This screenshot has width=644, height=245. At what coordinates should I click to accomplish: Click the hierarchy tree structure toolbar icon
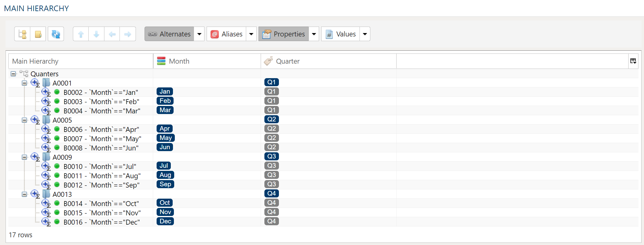[22, 34]
